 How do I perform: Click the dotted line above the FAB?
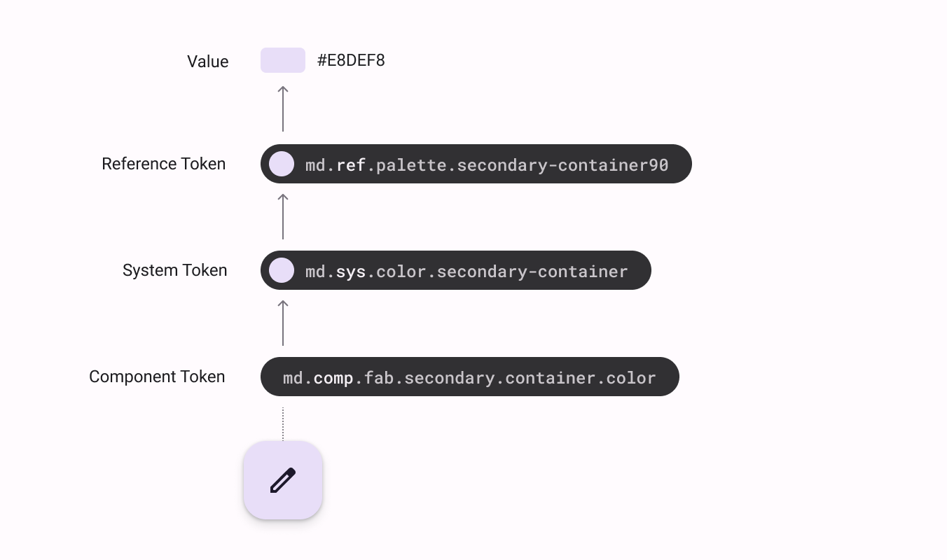point(283,424)
